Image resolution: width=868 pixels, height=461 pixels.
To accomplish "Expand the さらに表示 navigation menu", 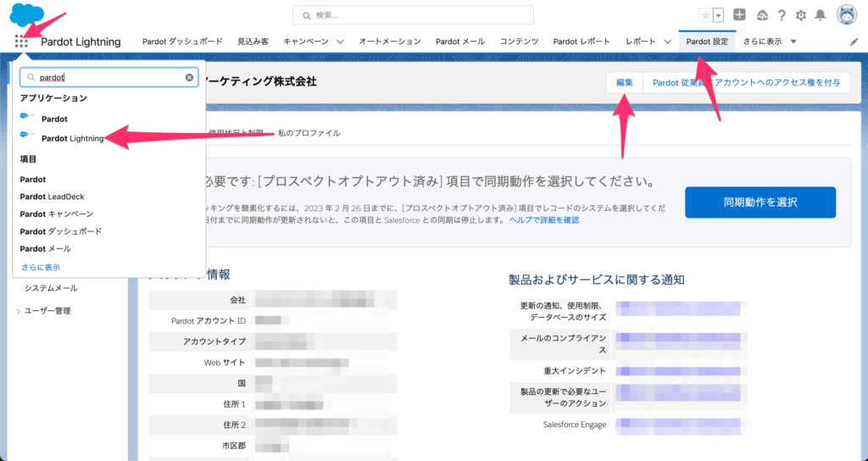I will (770, 42).
